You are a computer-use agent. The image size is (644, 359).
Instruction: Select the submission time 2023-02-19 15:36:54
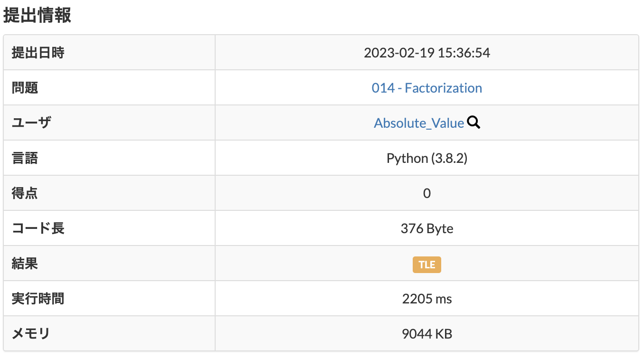(x=426, y=53)
